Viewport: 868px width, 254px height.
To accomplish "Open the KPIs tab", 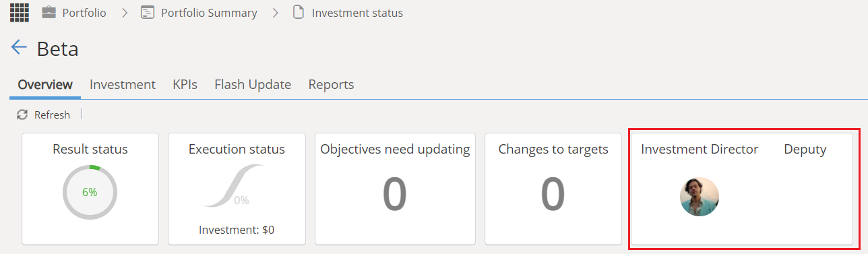I will click(185, 85).
